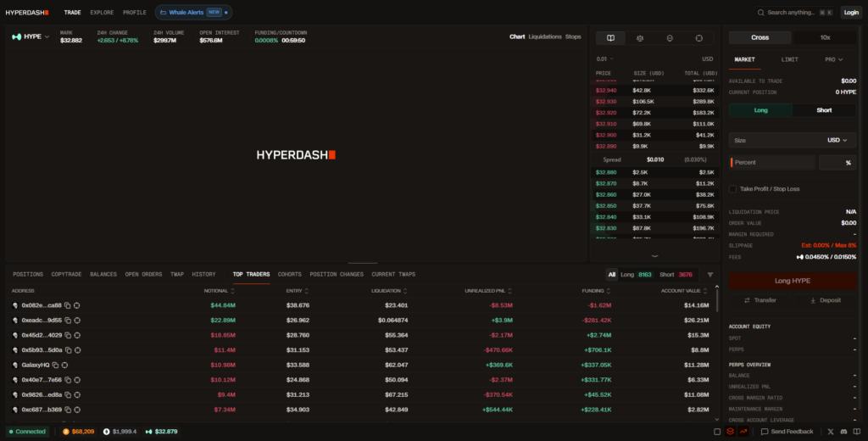The height and width of the screenshot is (441, 868).
Task: Click target icon beside 0x45d2...4029
Action: pyautogui.click(x=77, y=335)
